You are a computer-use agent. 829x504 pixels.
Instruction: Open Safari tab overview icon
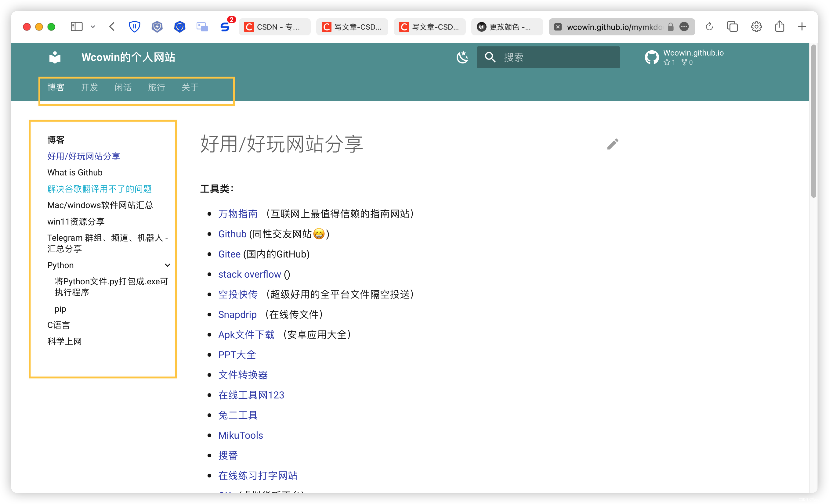[x=732, y=27]
